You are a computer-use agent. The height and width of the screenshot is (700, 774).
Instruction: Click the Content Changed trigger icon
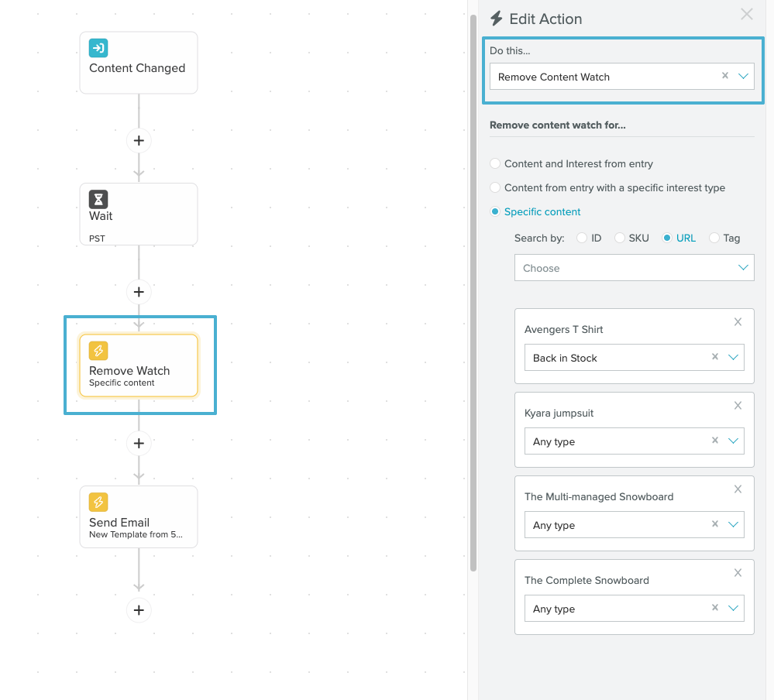98,48
